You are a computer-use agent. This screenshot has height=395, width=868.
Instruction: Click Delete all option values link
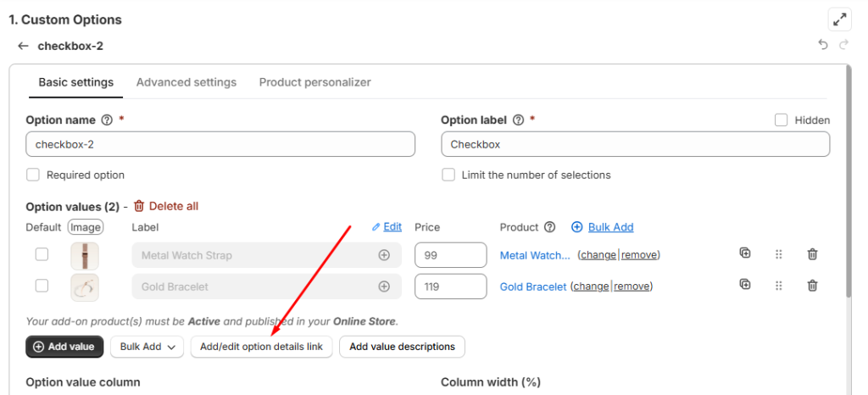click(166, 206)
